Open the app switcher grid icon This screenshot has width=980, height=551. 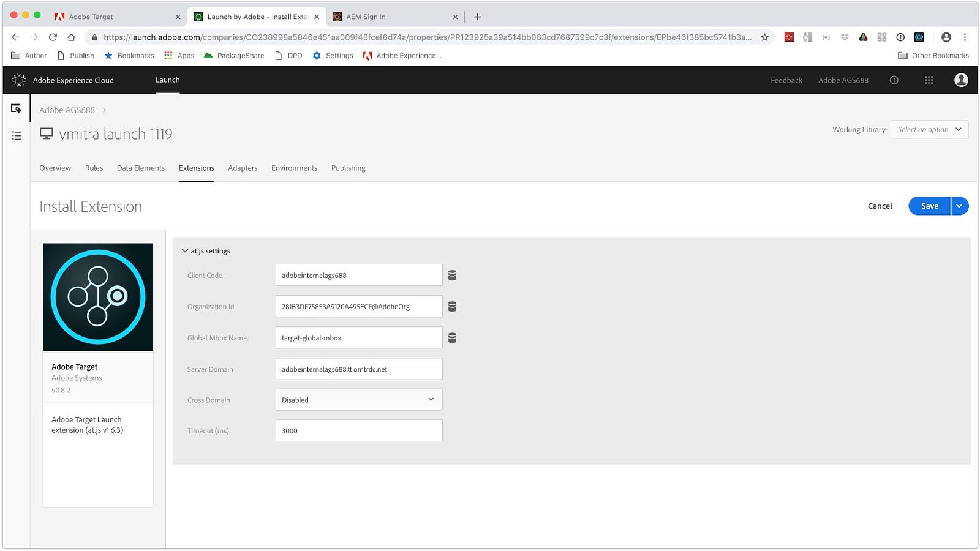[x=929, y=80]
